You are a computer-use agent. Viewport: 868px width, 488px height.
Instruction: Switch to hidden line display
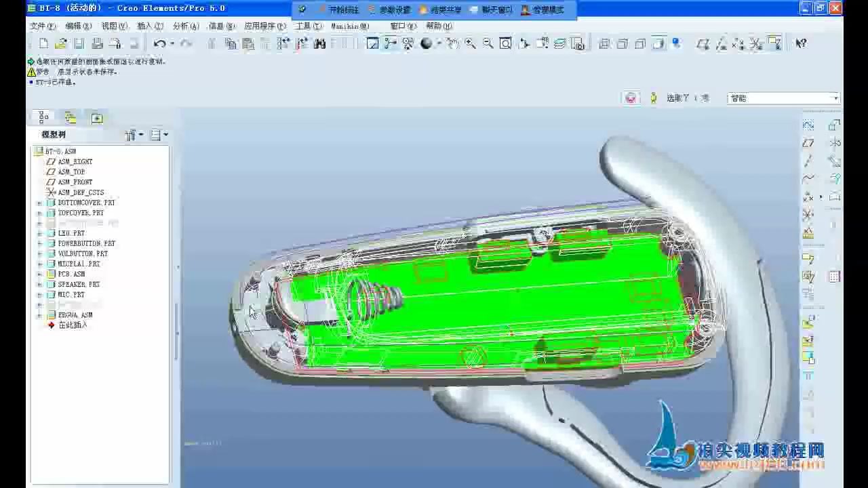point(623,43)
